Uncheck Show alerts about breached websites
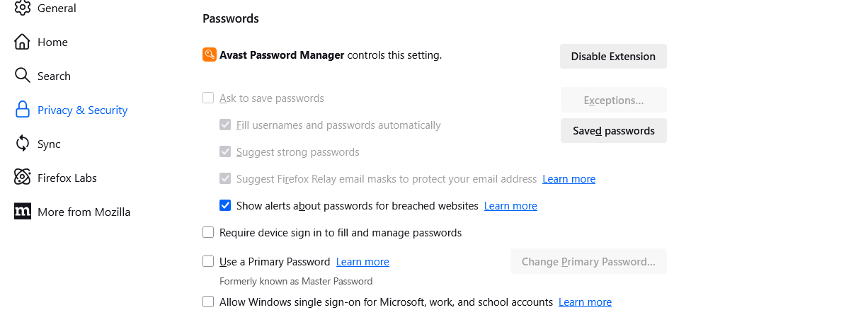868x310 pixels. 225,206
